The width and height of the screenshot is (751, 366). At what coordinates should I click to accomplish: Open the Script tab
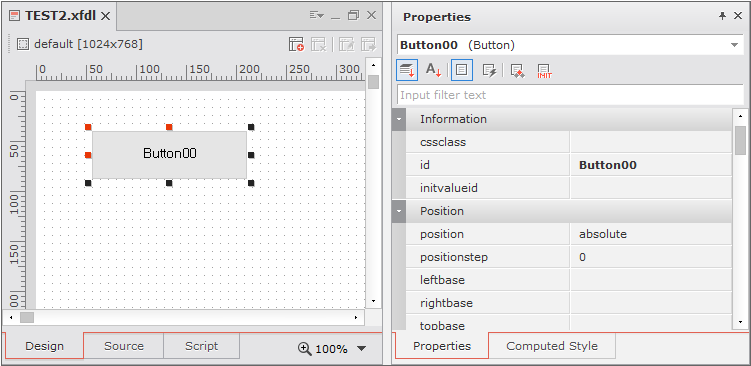click(201, 346)
